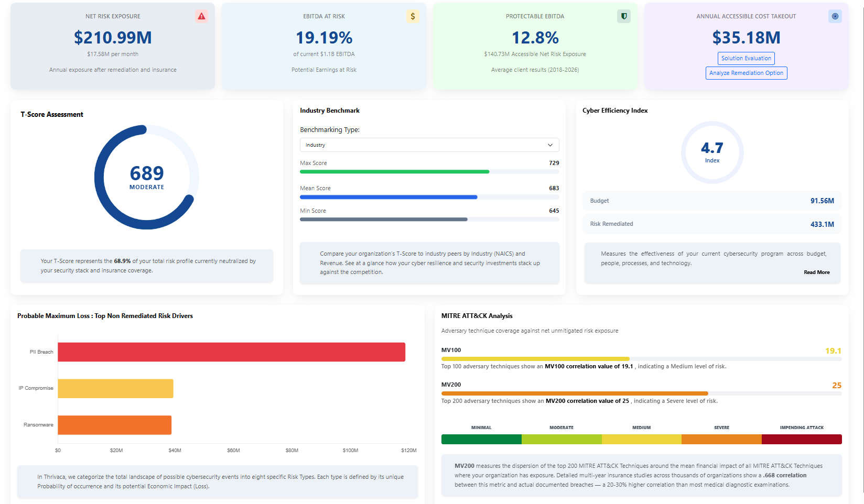Screen dimensions: 864x504
Task: Click the Ransomware bar in risk drivers
Action: coord(114,425)
